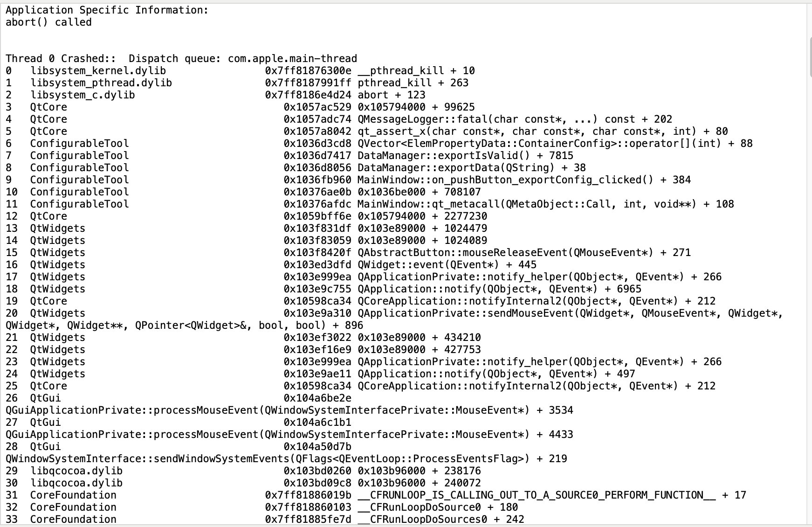
Task: Click libsystem_pthread.dylib in frame 1
Action: pyautogui.click(x=101, y=83)
